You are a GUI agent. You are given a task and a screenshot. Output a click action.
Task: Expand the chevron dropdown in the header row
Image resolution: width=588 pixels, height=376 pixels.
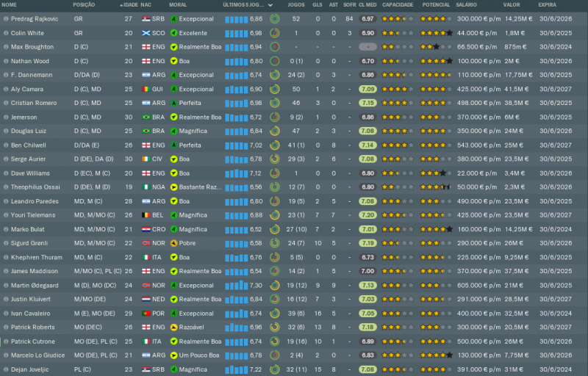[271, 4]
